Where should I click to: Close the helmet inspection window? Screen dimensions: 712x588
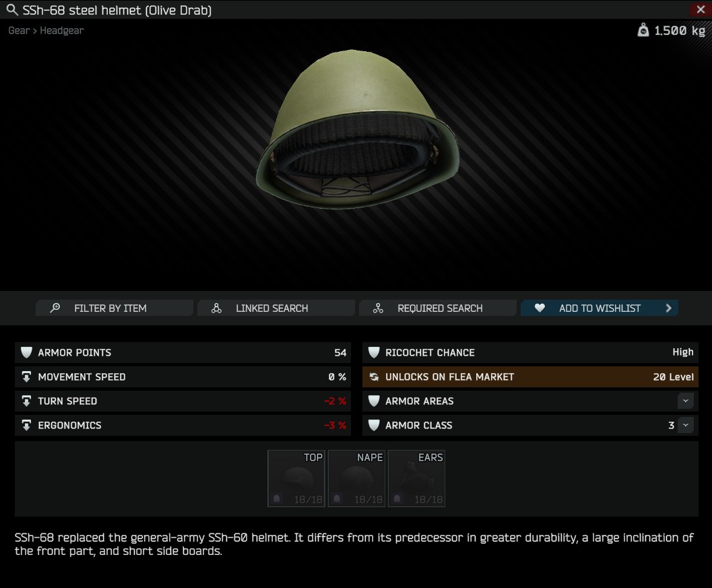click(x=701, y=9)
